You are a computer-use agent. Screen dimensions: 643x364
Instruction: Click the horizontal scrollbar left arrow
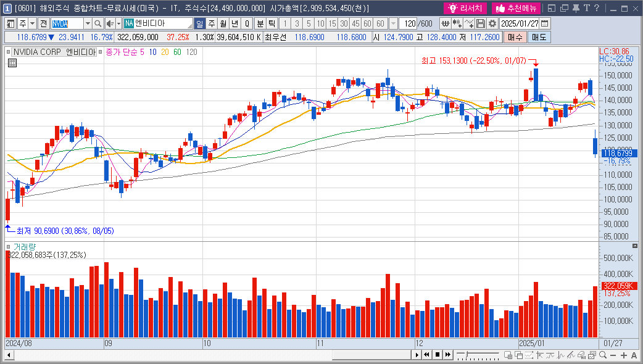(9, 355)
